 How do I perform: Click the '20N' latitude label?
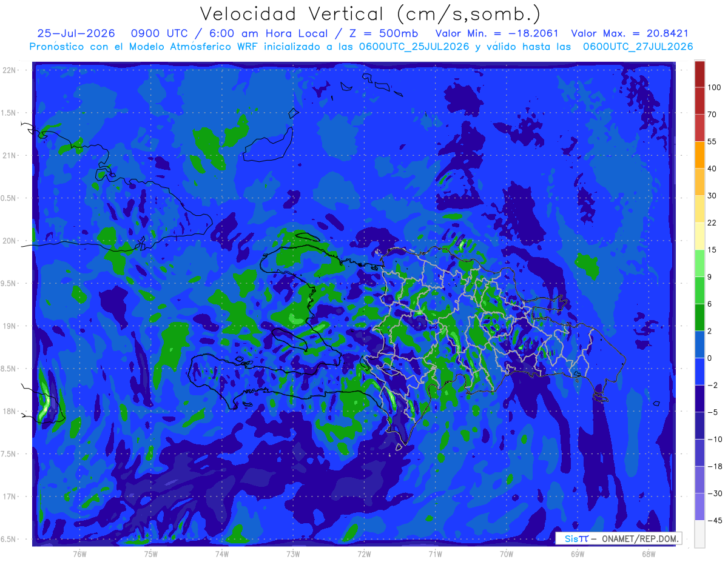(x=9, y=241)
